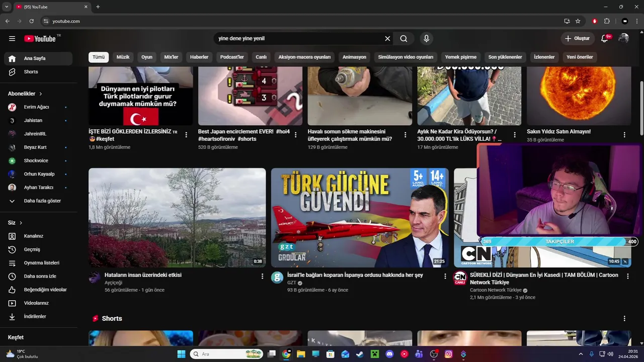Open Steam from the taskbar
This screenshot has height=362, width=644.
click(x=360, y=354)
